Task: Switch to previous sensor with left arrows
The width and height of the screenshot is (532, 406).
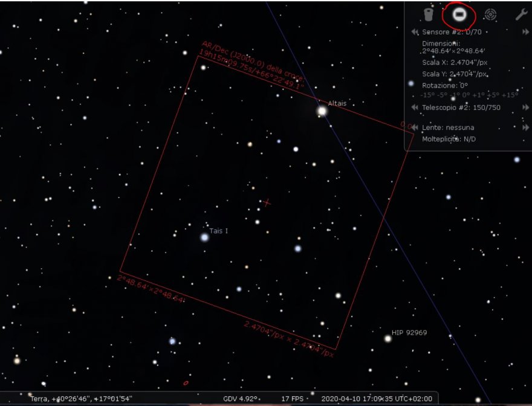Action: (x=415, y=31)
